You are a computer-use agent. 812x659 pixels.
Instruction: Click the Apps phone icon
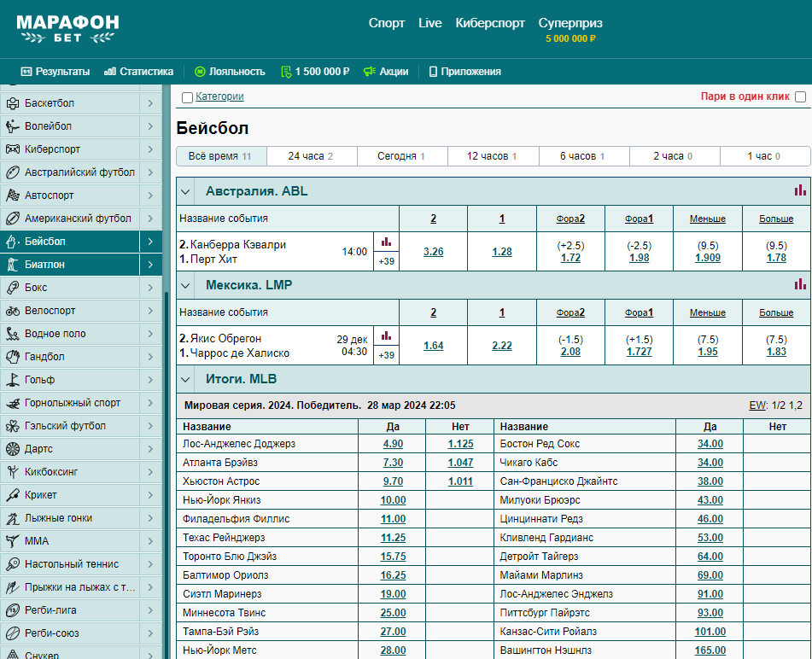tap(433, 72)
